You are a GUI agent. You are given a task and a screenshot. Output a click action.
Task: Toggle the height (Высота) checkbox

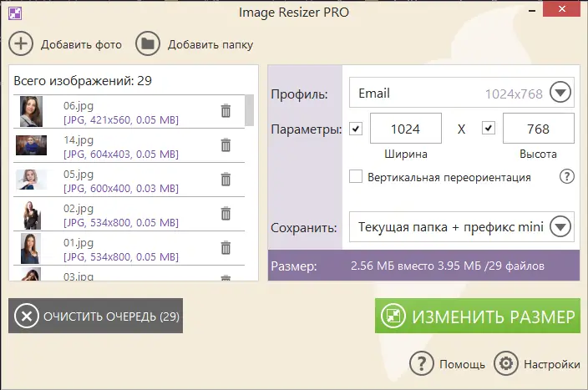[489, 129]
